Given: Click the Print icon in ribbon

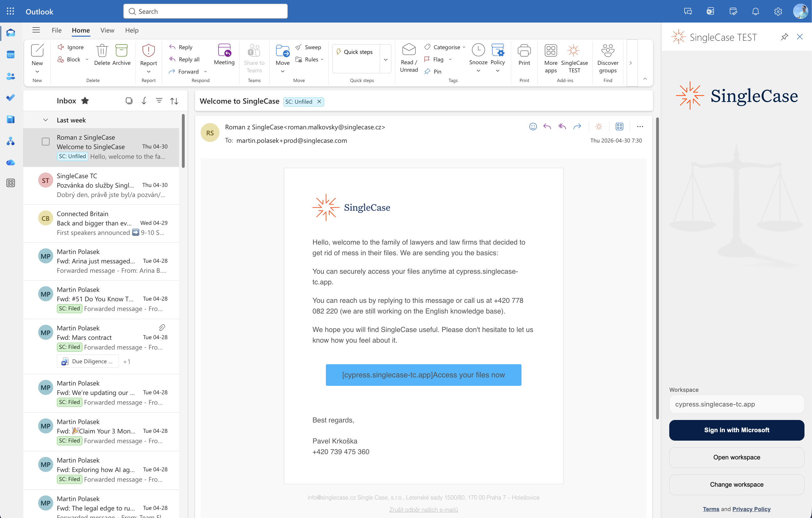Looking at the screenshot, I should tap(524, 51).
